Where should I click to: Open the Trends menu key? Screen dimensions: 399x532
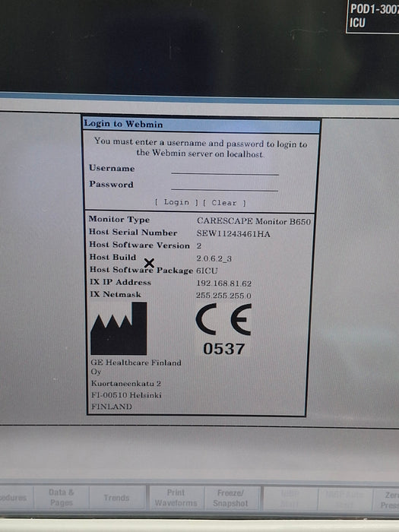[x=116, y=498]
